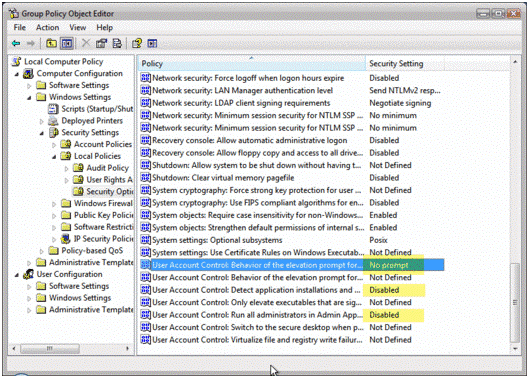The width and height of the screenshot is (529, 378).
Task: Select Network security: LAN Manager authentication level
Action: (x=243, y=90)
